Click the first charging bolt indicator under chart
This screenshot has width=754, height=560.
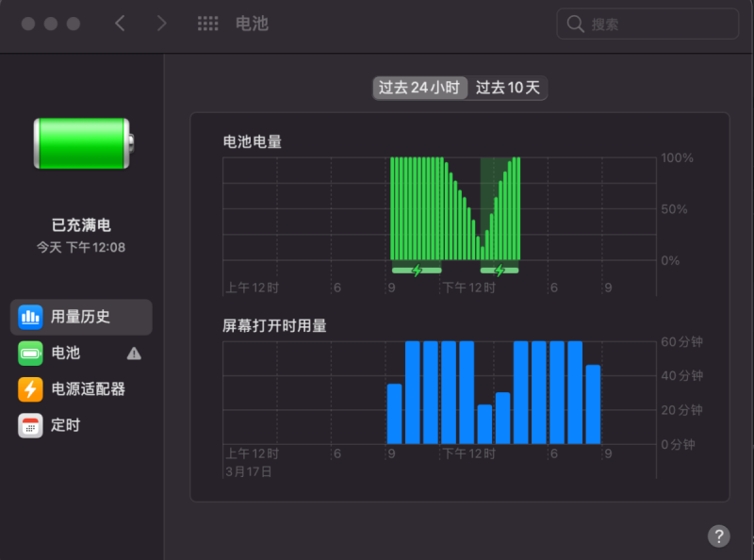[417, 271]
